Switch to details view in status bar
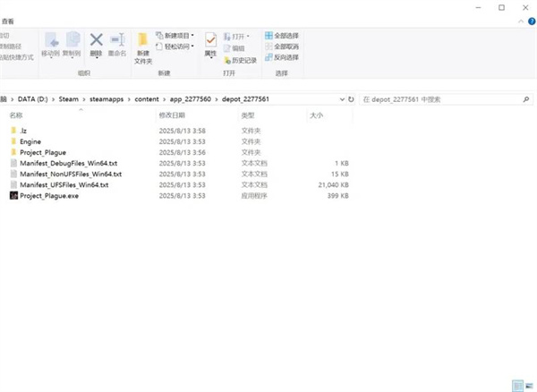The height and width of the screenshot is (392, 537). coord(518,386)
